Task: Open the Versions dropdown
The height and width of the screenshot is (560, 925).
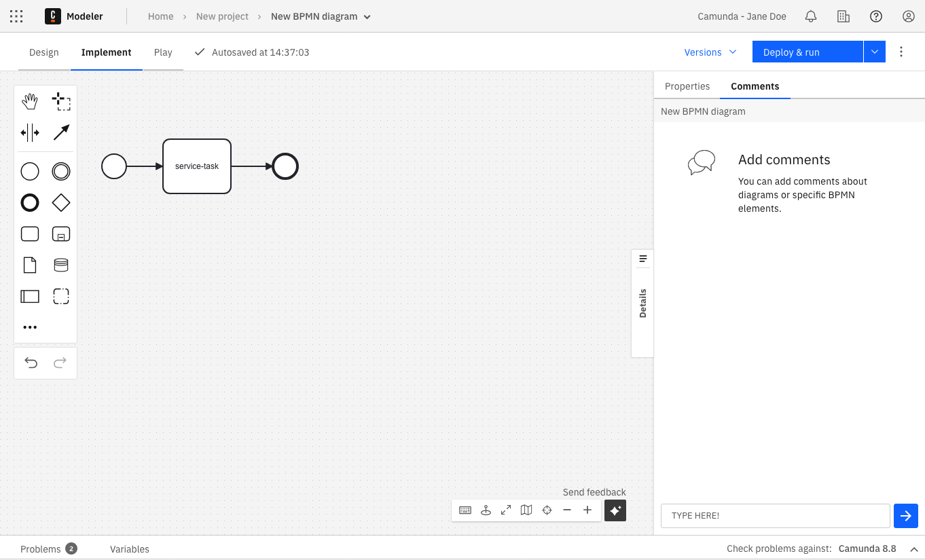Action: click(x=710, y=52)
